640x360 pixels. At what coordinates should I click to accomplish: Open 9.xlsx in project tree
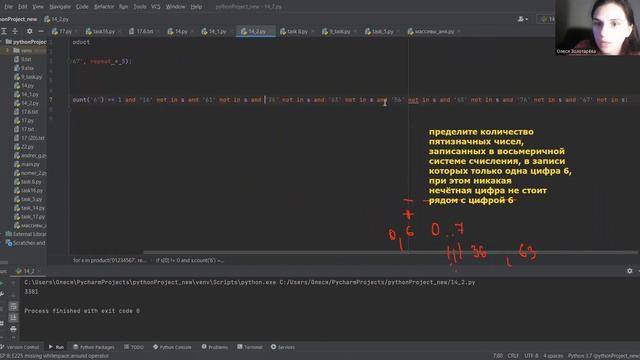(24, 68)
